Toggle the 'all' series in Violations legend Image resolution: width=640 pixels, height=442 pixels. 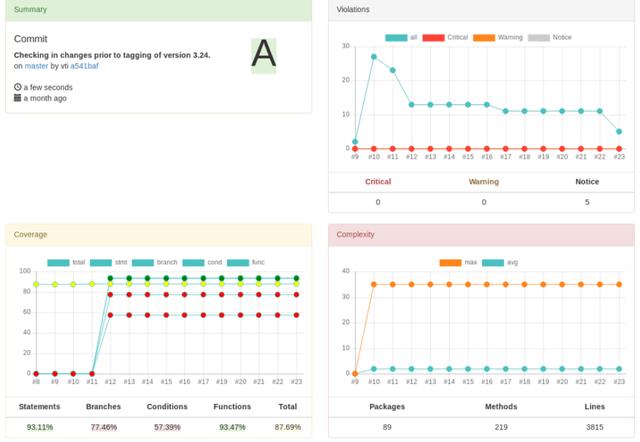(x=396, y=37)
